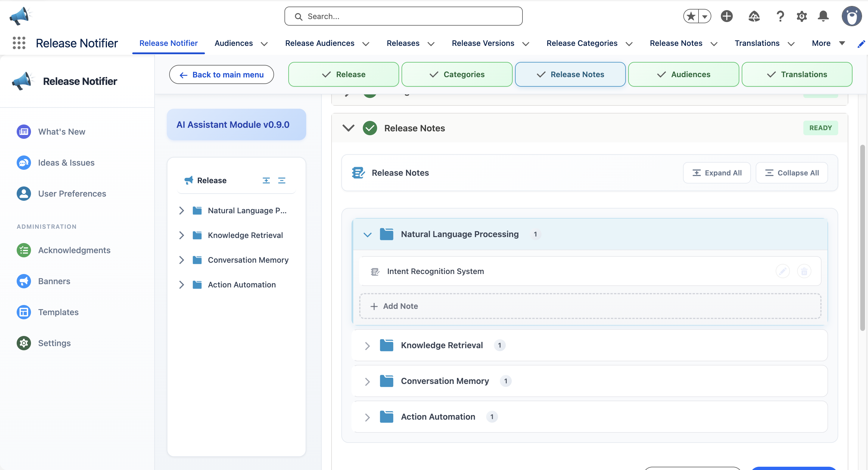Click the global Search field
This screenshot has width=868, height=470.
(x=403, y=16)
